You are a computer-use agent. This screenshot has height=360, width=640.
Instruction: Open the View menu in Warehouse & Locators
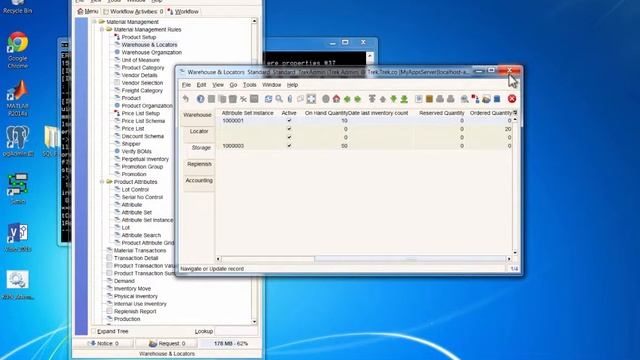[218, 85]
